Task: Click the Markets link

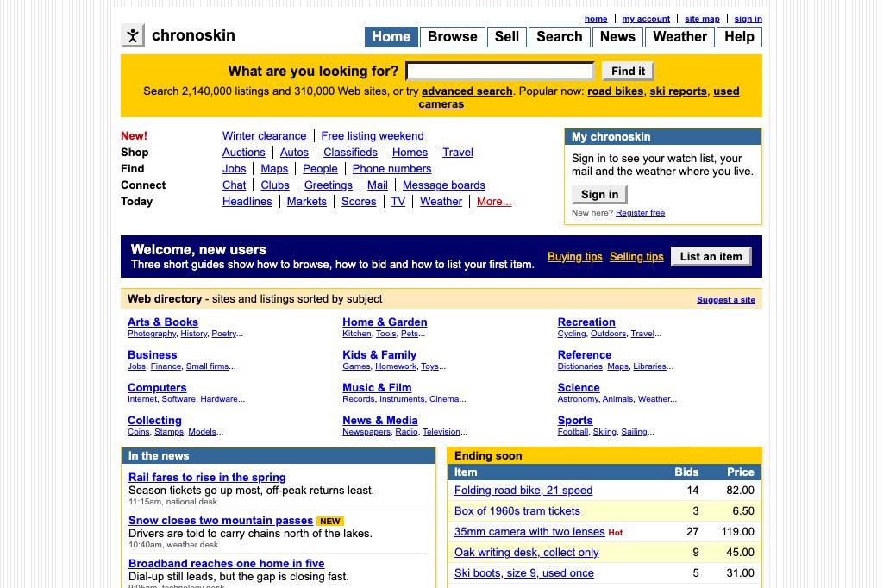Action: (x=306, y=201)
